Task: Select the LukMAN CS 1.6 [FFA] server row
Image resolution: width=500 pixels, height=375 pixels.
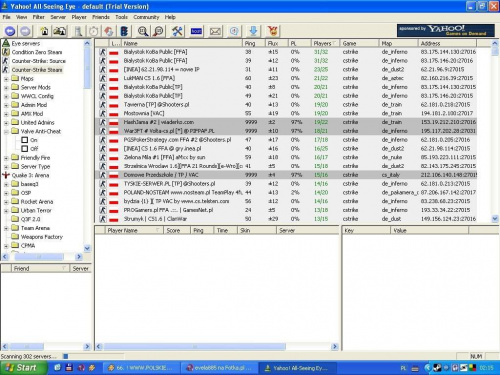Action: pos(286,78)
